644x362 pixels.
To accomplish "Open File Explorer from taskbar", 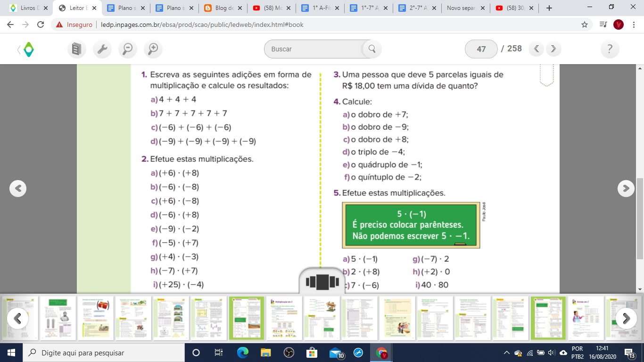I will click(265, 353).
